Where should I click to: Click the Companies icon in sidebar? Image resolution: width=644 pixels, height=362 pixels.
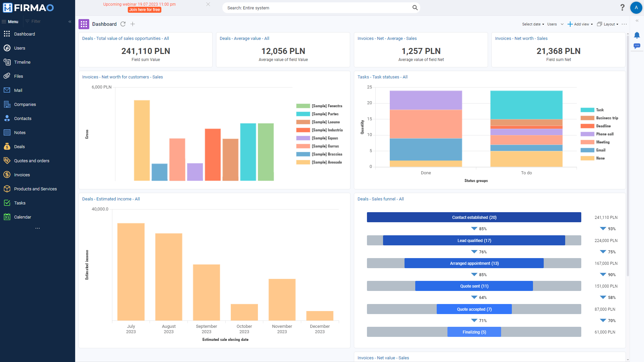click(7, 104)
